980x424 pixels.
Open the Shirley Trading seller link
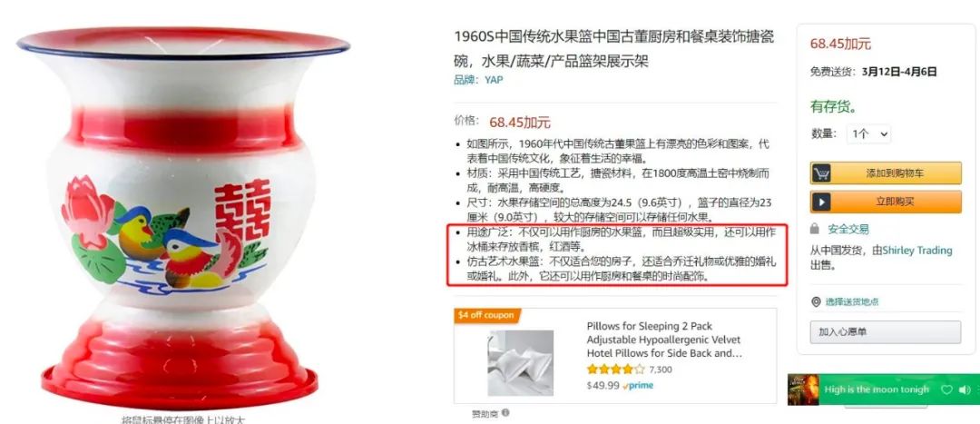pyautogui.click(x=917, y=251)
